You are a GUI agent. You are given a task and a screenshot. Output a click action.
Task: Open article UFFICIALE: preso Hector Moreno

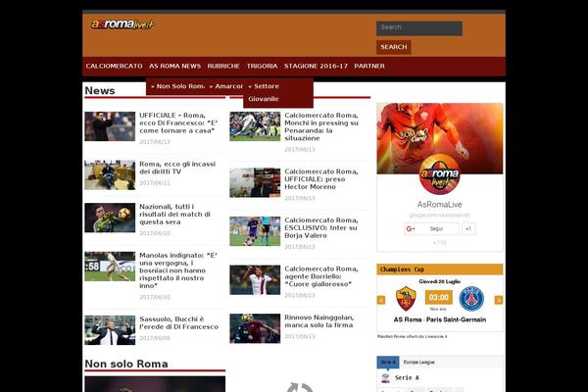321,179
